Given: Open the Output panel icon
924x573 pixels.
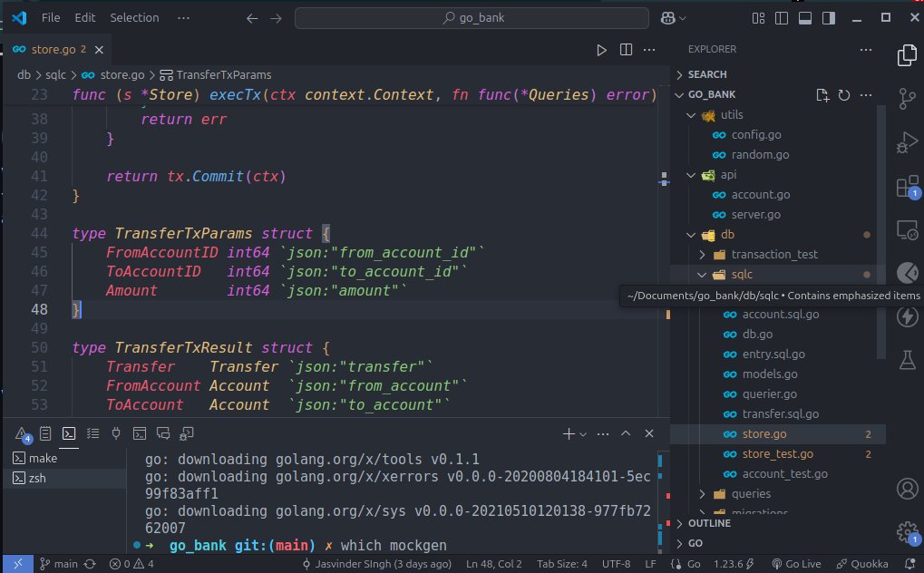Looking at the screenshot, I should [x=45, y=434].
